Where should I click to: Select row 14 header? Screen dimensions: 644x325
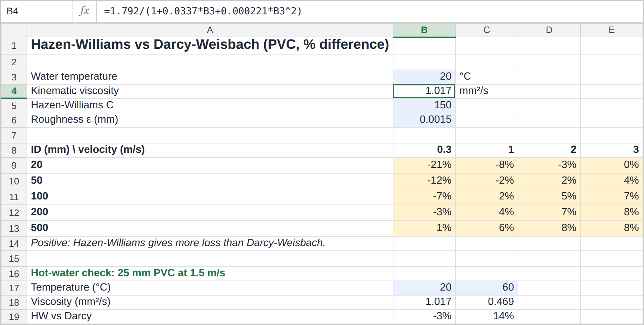point(14,244)
